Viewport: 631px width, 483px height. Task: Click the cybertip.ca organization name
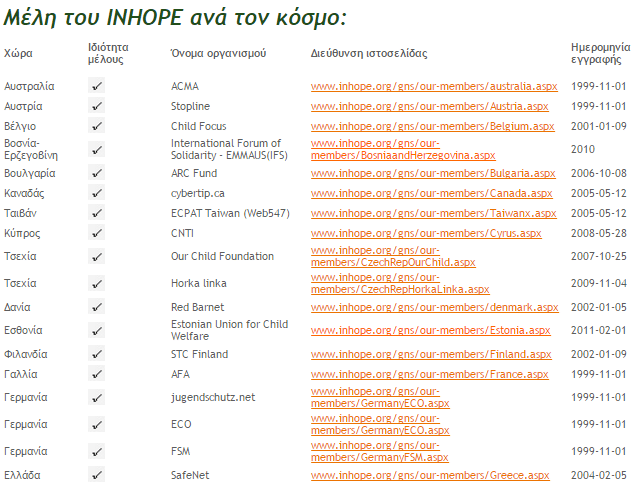tap(198, 194)
